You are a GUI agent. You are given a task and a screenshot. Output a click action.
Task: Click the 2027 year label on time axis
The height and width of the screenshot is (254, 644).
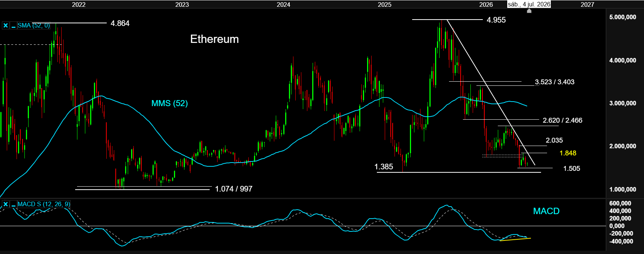587,5
